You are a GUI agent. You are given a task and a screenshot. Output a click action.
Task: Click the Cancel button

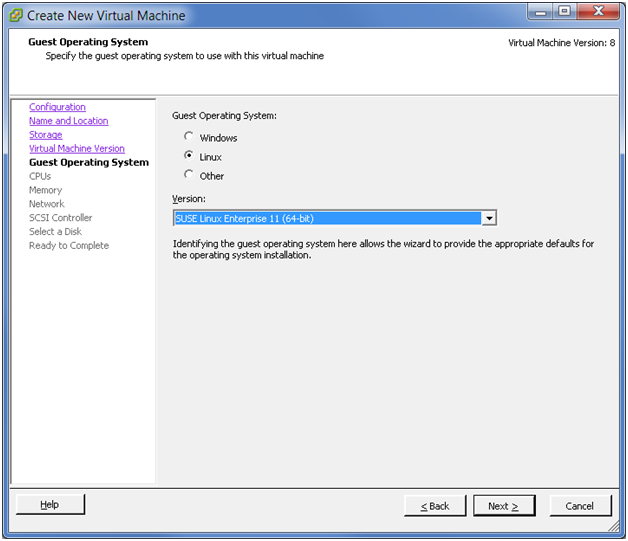[x=580, y=506]
